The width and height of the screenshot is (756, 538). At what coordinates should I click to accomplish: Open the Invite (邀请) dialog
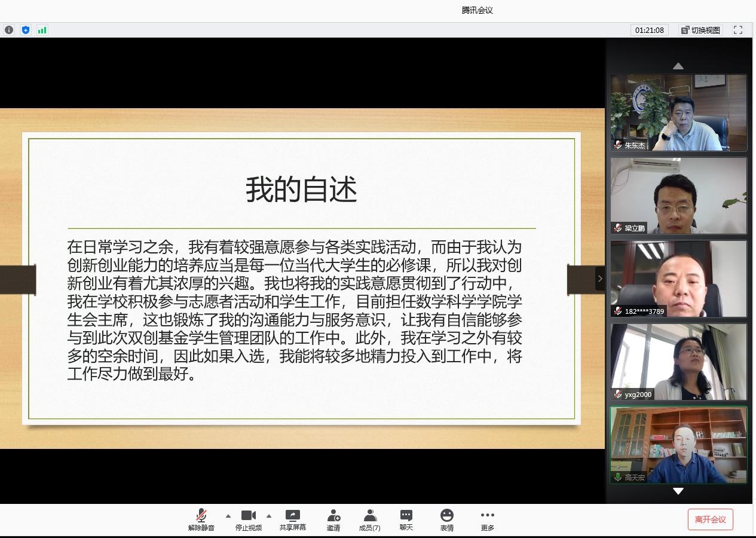click(333, 519)
